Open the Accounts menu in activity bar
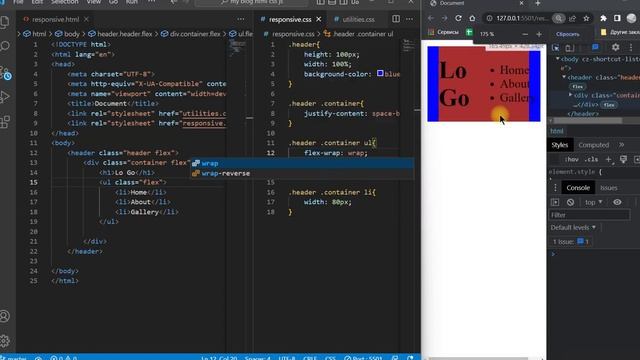The height and width of the screenshot is (360, 640). click(5, 316)
